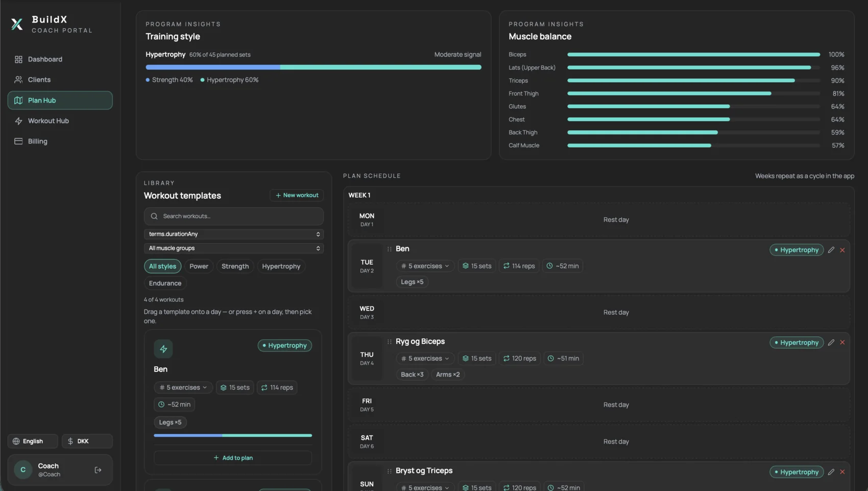Edit the Bryst og Triceps workout
Screen dimensions: 868x491
coord(831,472)
